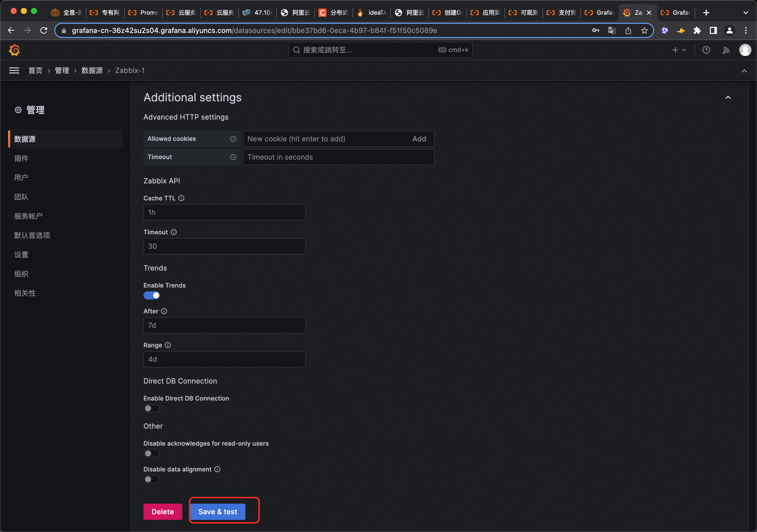This screenshot has height=532, width=757.
Task: Open 组织 in the sidebar
Action: pyautogui.click(x=21, y=274)
